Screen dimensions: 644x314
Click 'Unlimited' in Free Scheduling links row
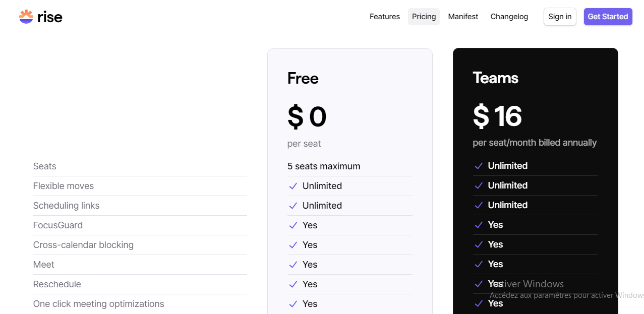(x=322, y=206)
